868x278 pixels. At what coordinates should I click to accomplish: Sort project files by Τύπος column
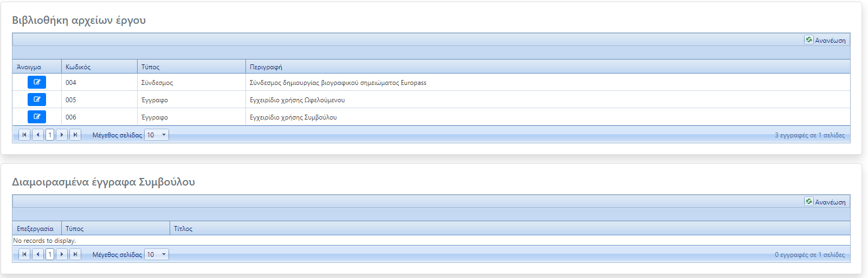(x=151, y=67)
